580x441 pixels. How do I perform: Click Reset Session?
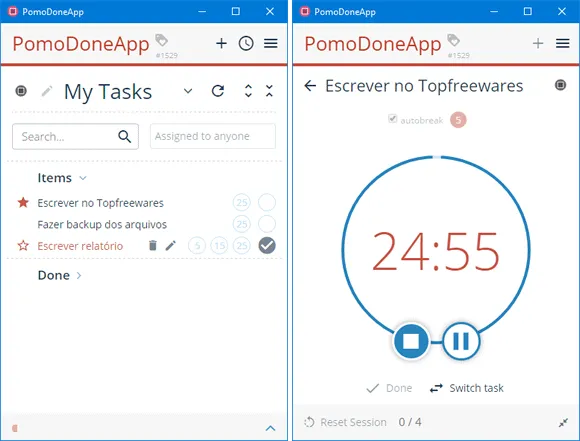tap(345, 422)
